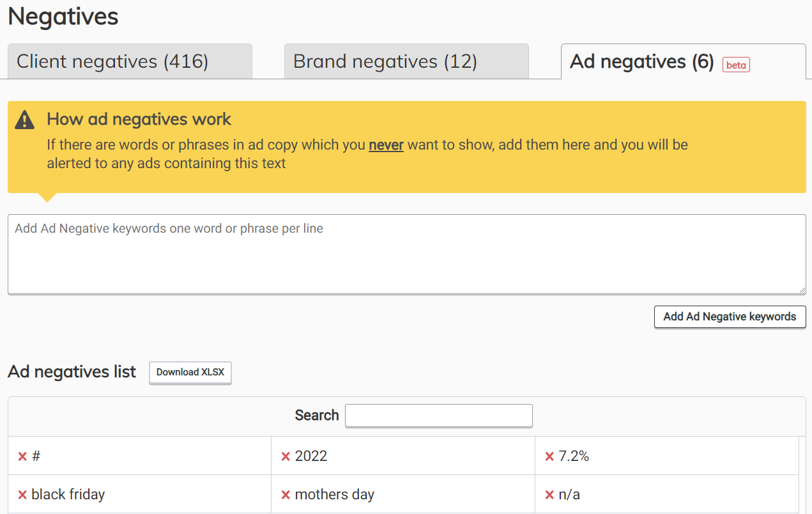
Task: Select the Ad negatives tab
Action: click(x=641, y=61)
